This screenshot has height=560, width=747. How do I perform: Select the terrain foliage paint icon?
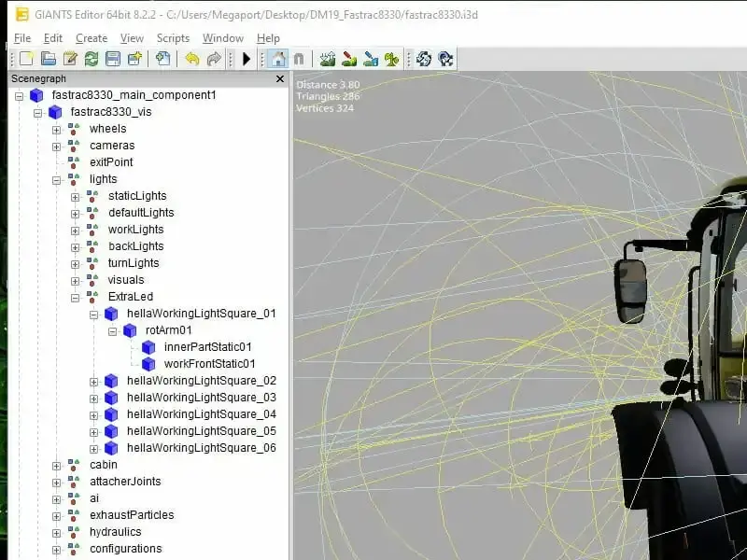[x=371, y=59]
